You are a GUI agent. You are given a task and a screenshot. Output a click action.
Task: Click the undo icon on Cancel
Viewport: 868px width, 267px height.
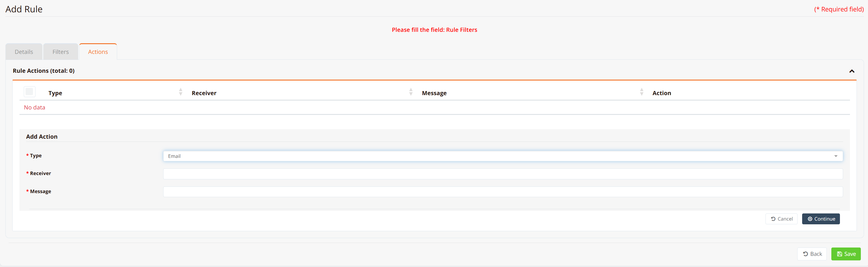pos(773,219)
